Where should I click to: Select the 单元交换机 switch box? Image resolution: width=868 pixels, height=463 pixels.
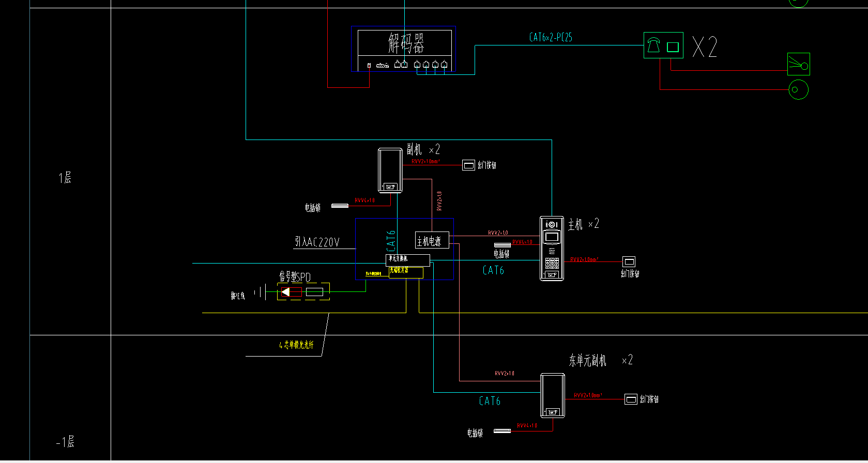point(408,260)
